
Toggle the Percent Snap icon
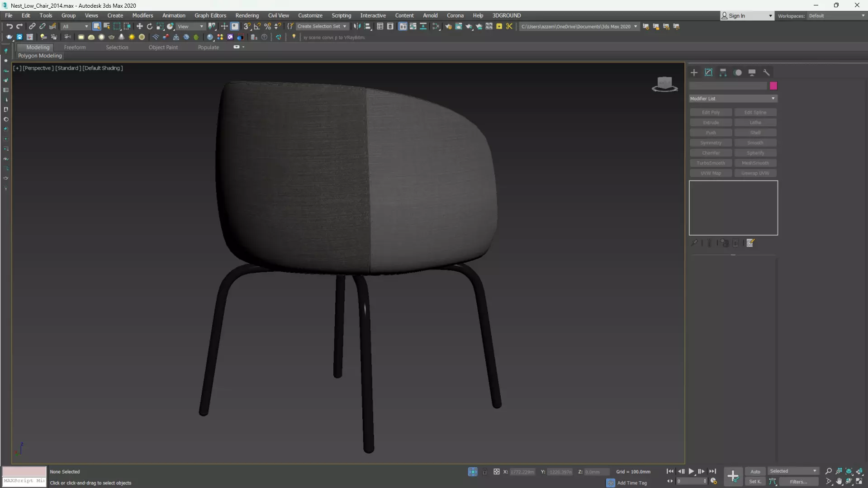pos(267,26)
